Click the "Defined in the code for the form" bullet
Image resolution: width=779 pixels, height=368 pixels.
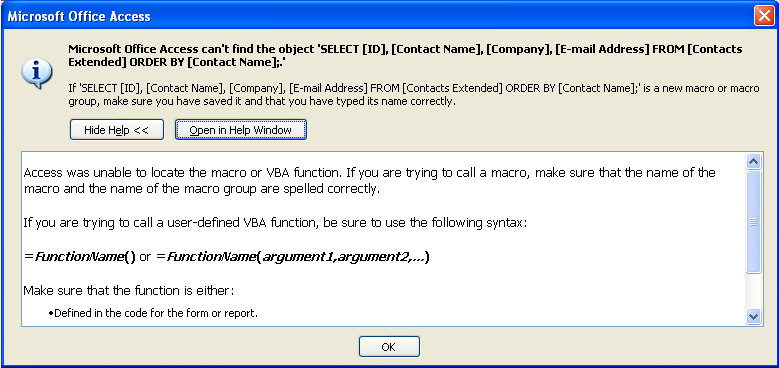[156, 313]
